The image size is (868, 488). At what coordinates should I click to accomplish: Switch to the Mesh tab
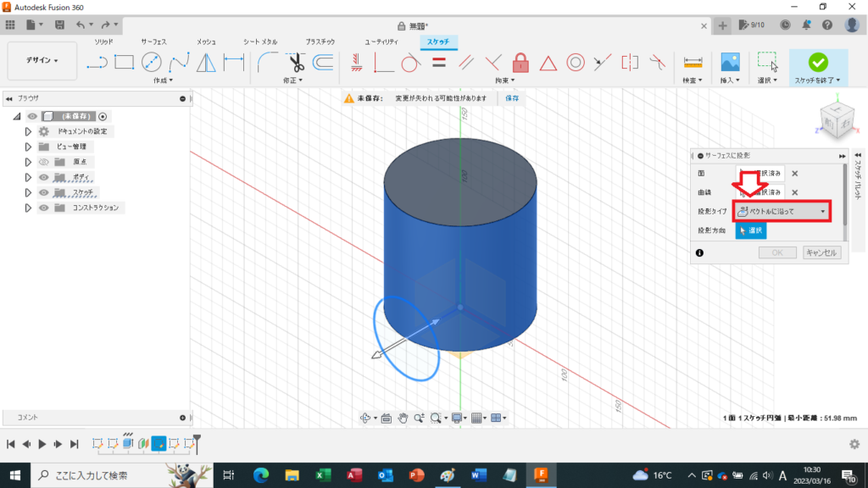(x=206, y=42)
